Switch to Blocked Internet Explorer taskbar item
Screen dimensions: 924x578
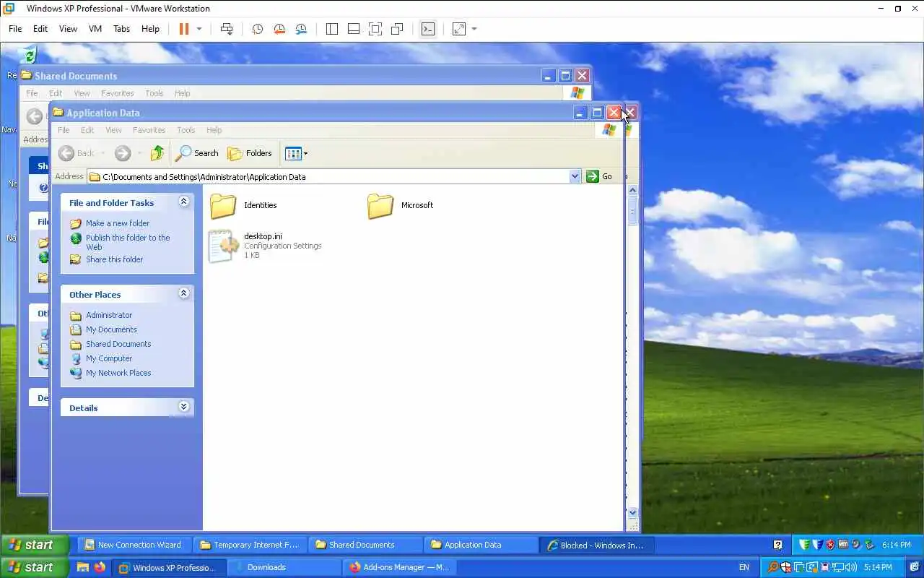[x=597, y=545]
